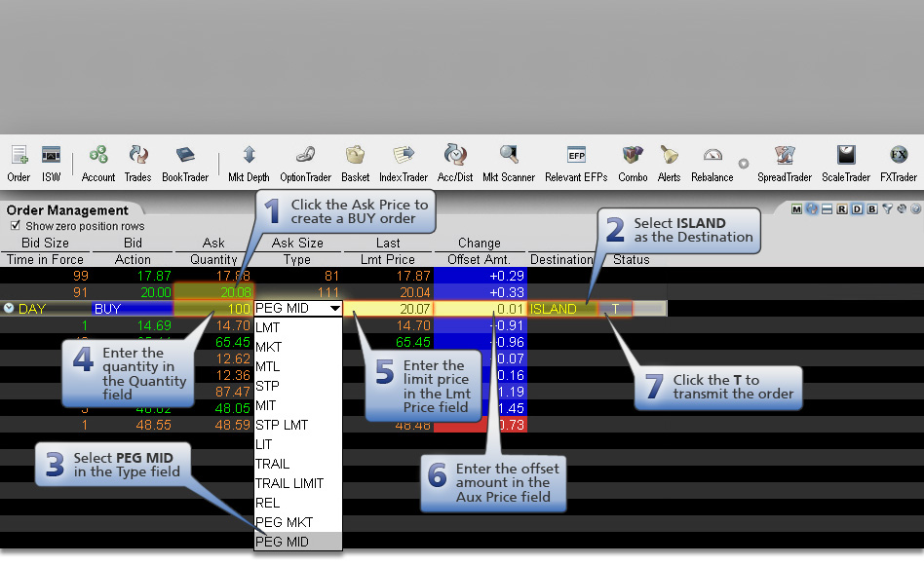Open Relevant EFPs
Image resolution: width=924 pixels, height=565 pixels.
[576, 164]
